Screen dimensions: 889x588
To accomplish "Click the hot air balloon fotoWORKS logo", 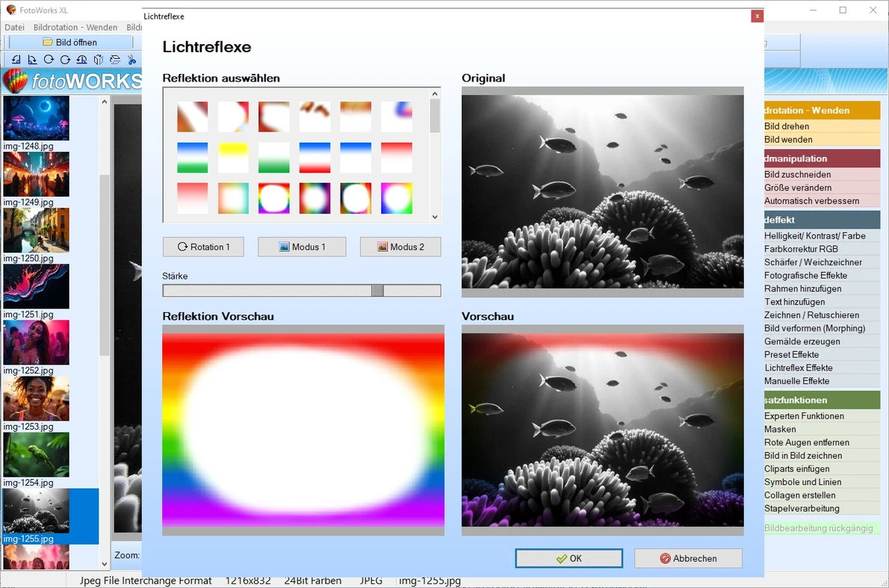I will (15, 81).
